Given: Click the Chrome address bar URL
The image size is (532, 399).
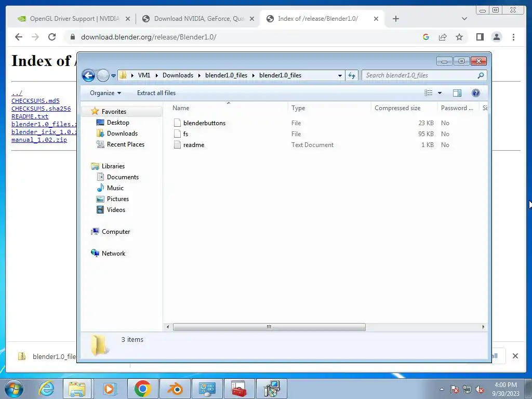Looking at the screenshot, I should coord(149,37).
